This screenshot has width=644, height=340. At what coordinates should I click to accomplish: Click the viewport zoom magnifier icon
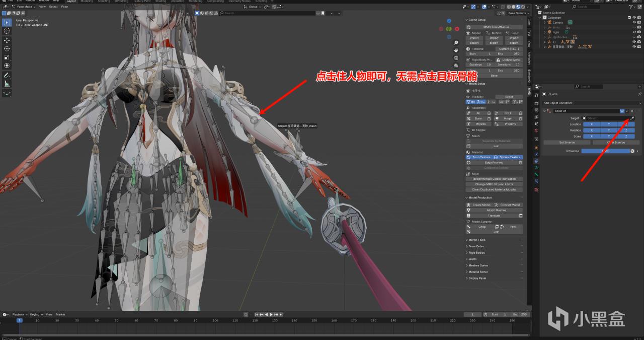[x=456, y=43]
